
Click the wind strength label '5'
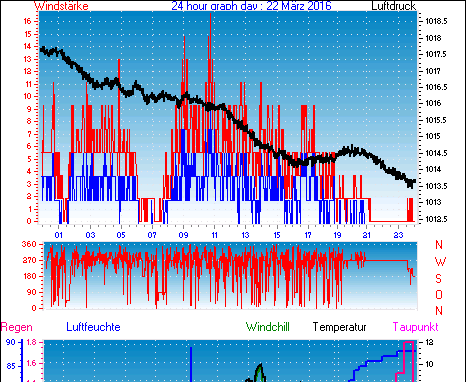click(x=29, y=159)
